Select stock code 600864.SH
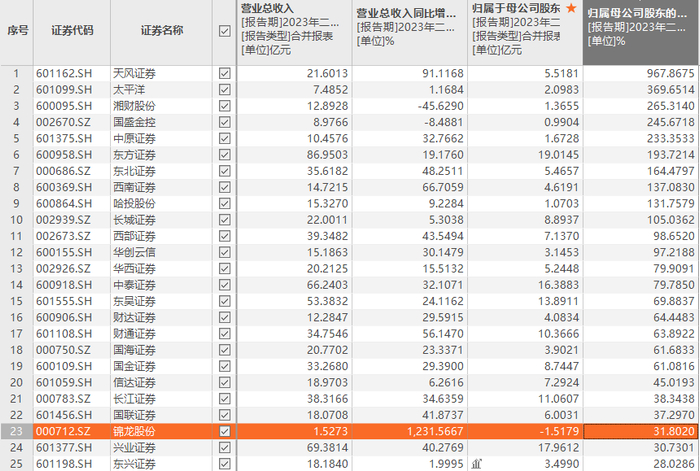Screen dimensions: 700x471 point(64,204)
